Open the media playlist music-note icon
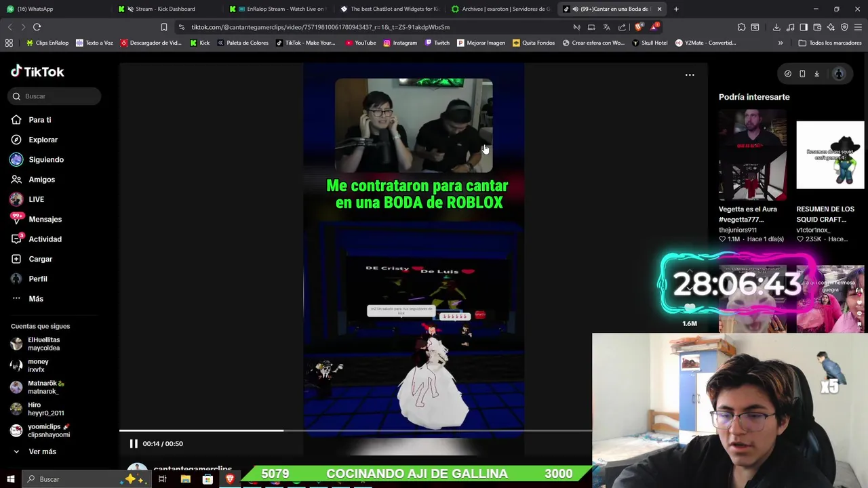The width and height of the screenshot is (868, 488). pyautogui.click(x=791, y=27)
